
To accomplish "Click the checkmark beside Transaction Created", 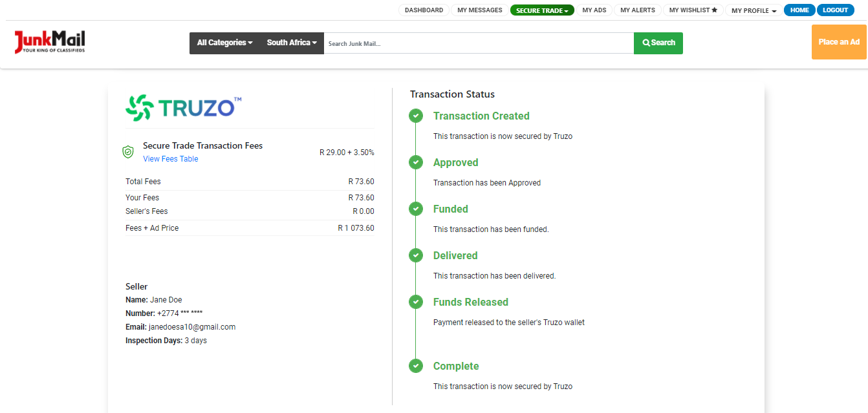I will pos(416,116).
